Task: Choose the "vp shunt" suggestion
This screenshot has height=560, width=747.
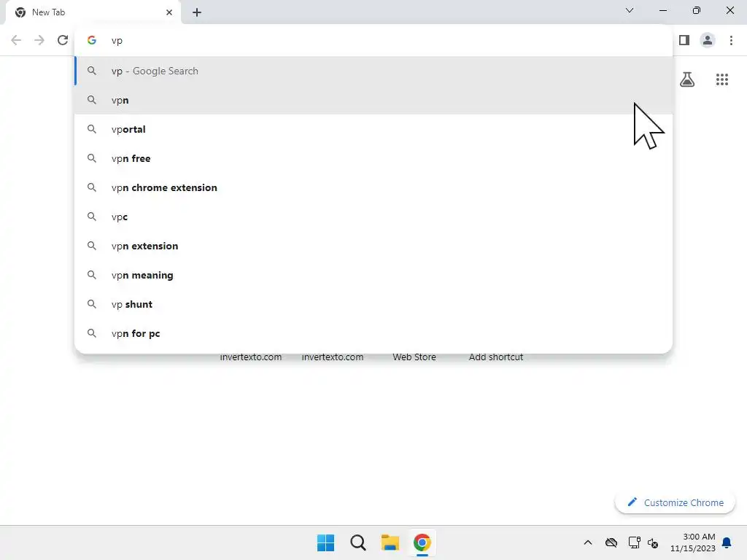Action: 373,304
